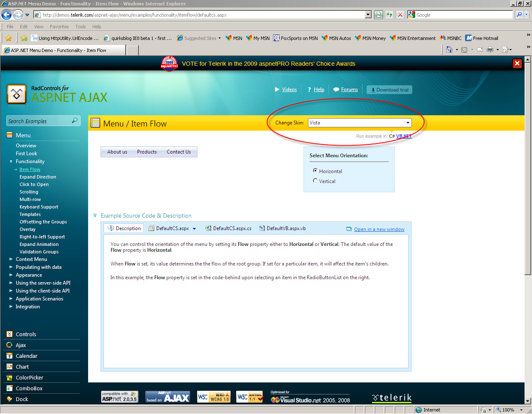Open the Forums link
The width and height of the screenshot is (532, 414).
click(350, 89)
